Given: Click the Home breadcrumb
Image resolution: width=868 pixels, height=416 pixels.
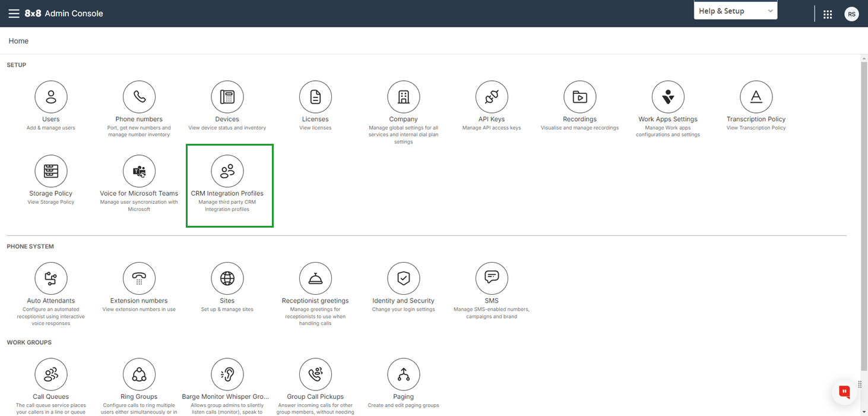Looking at the screenshot, I should [x=18, y=41].
